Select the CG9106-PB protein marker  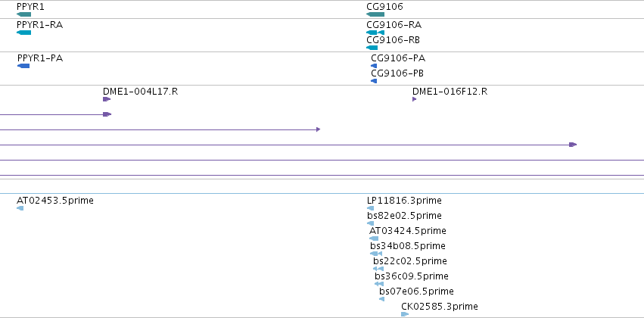[x=374, y=81]
